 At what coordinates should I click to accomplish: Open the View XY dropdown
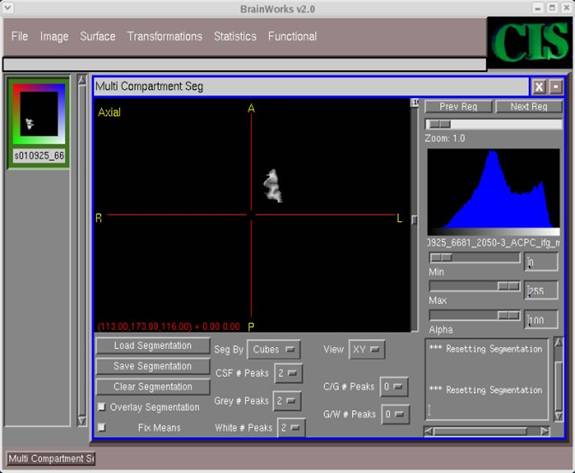[x=366, y=349]
